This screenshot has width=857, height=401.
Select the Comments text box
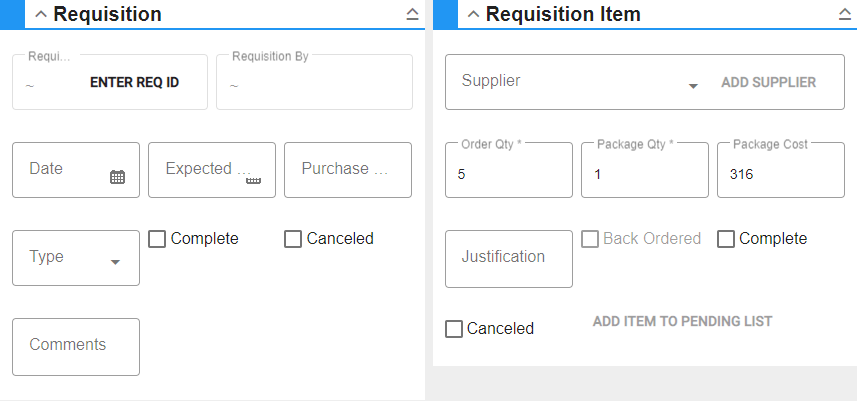click(76, 347)
